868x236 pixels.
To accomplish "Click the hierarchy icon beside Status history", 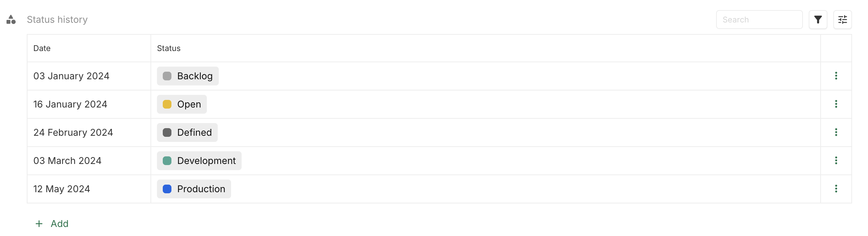I will coord(12,20).
